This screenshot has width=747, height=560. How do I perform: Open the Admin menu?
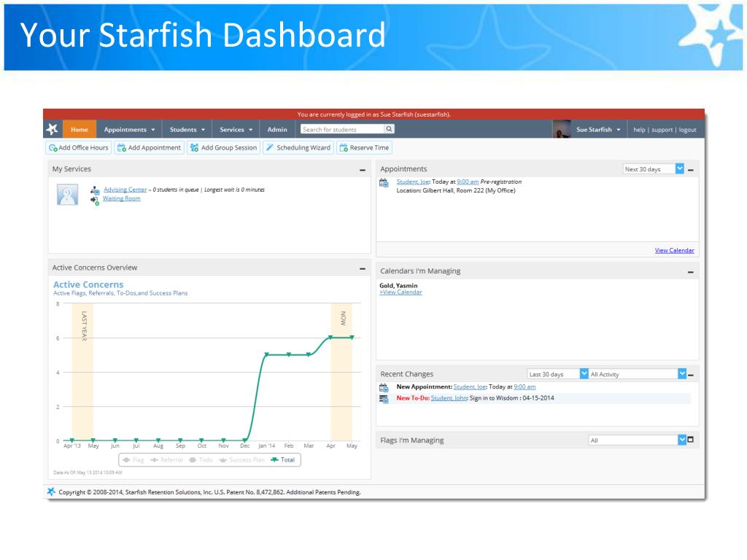click(x=277, y=130)
